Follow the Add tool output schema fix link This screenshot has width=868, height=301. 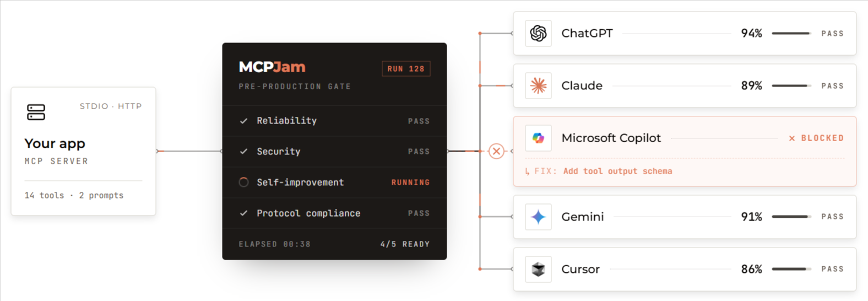[x=617, y=171]
